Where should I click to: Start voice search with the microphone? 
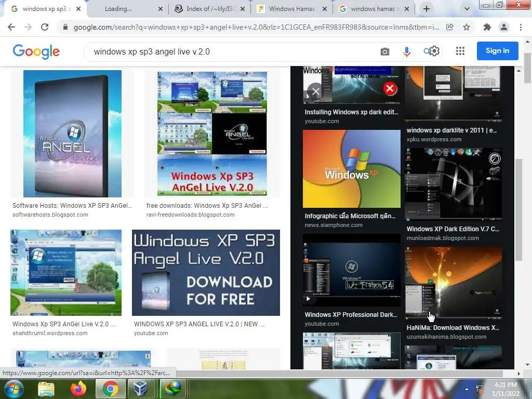(x=406, y=51)
